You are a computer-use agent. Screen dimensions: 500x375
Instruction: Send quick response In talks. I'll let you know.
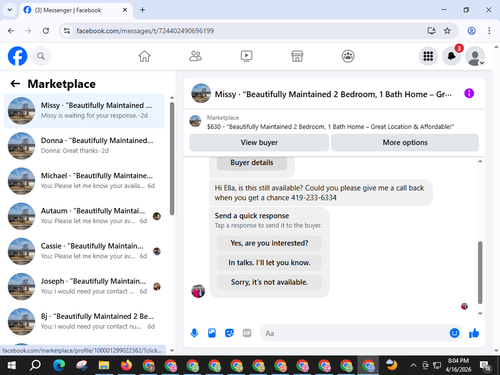pyautogui.click(x=269, y=263)
